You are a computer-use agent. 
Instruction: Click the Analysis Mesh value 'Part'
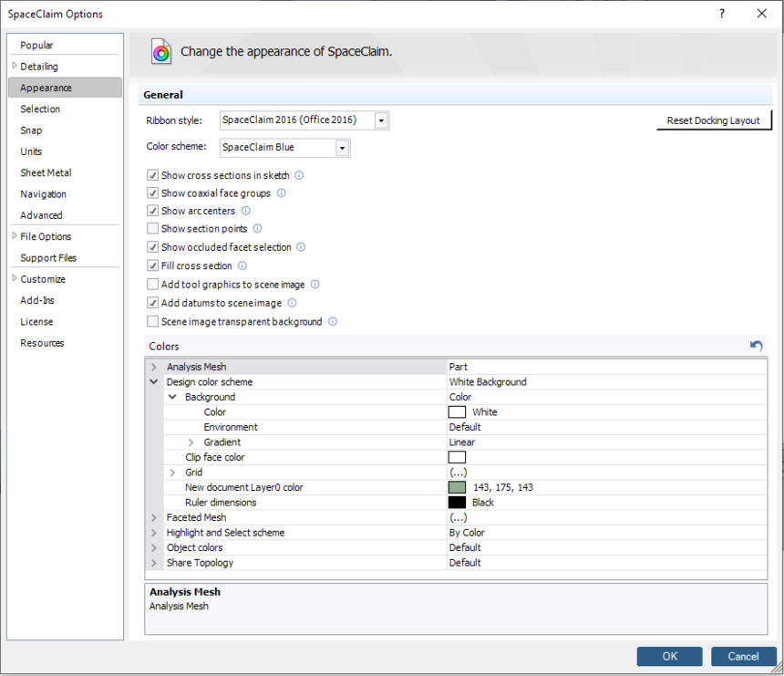tap(459, 367)
